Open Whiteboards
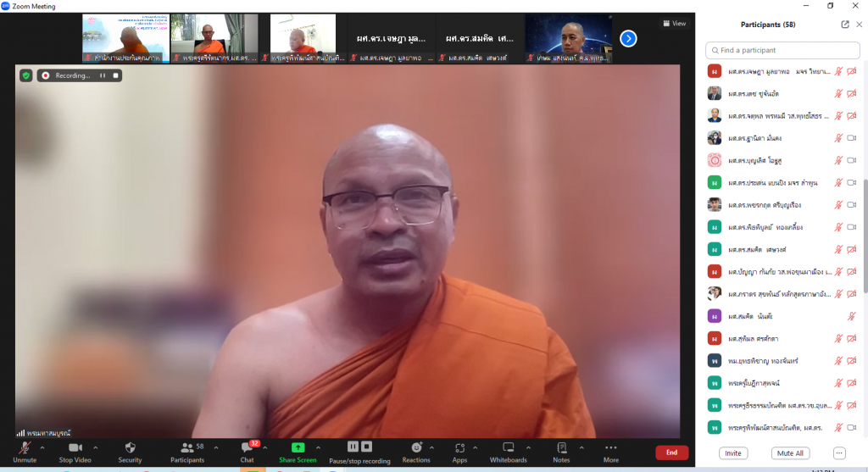Screen dimensions: 868x472 [x=509, y=447]
